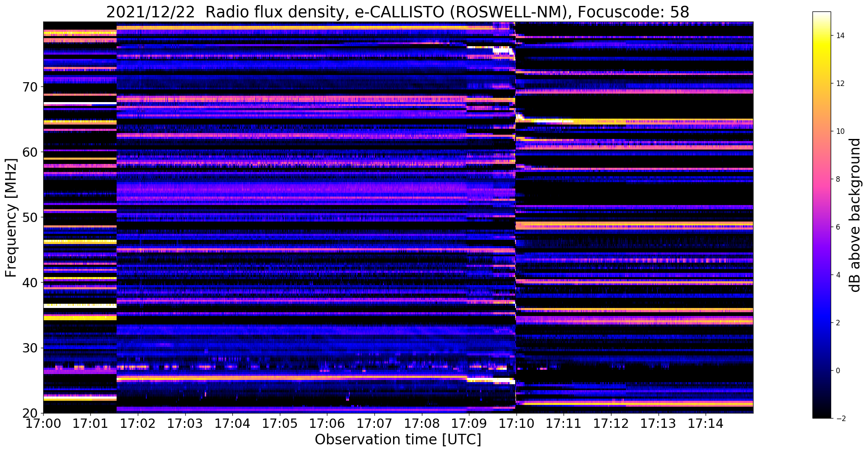Click the 17:01 time tick label

[90, 423]
